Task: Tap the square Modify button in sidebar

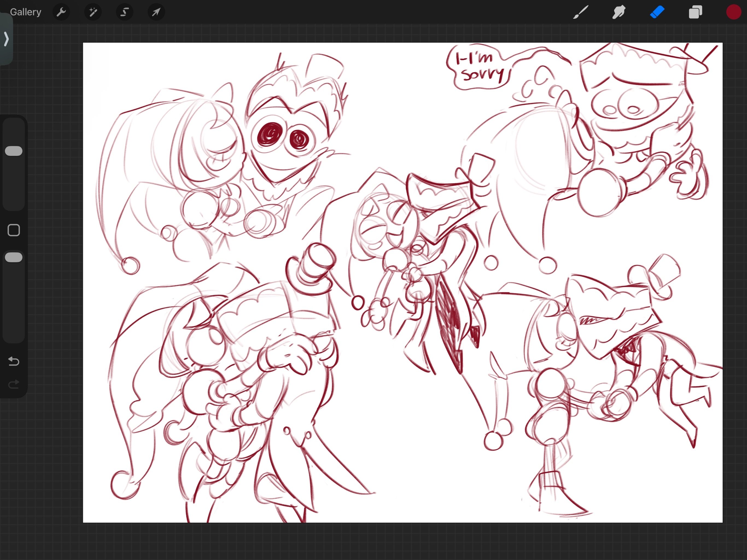Action: (x=14, y=230)
